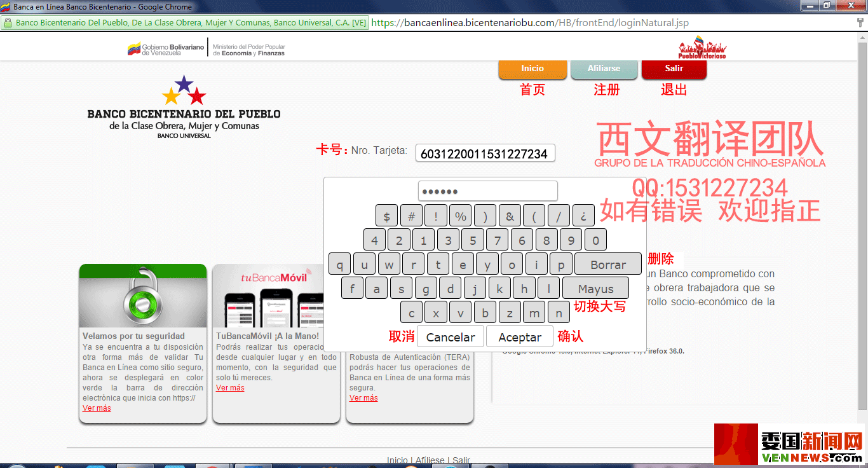Tap the number 2 key
The height and width of the screenshot is (468, 868).
(x=399, y=240)
